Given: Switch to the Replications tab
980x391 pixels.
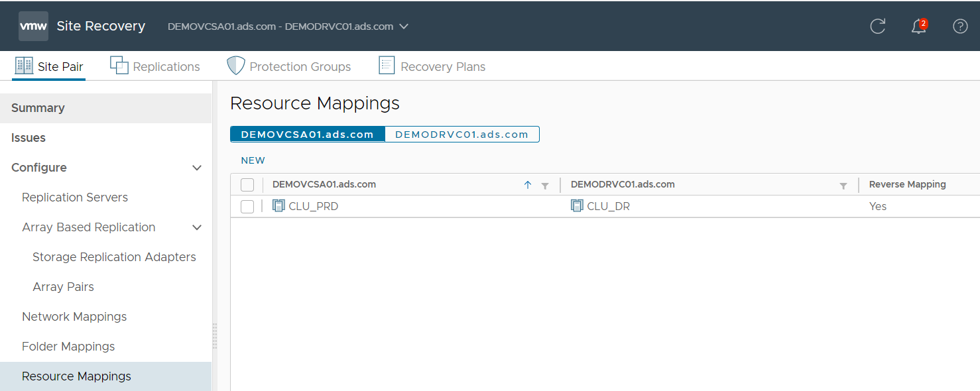Looking at the screenshot, I should click(155, 66).
